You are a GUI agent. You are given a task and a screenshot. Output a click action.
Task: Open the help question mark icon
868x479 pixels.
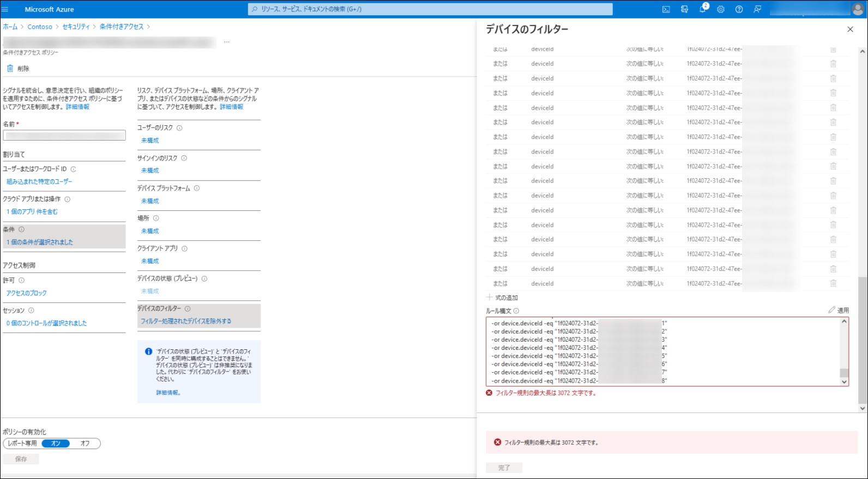pyautogui.click(x=739, y=9)
